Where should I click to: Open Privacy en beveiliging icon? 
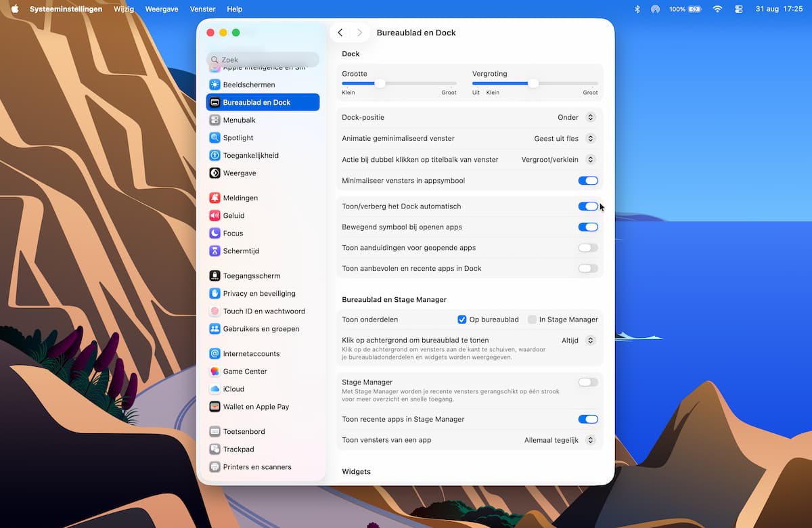(x=215, y=293)
